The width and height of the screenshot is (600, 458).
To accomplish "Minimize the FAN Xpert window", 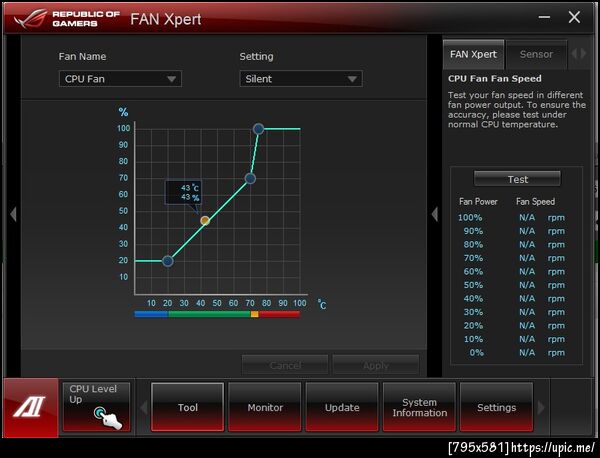I will [x=544, y=17].
